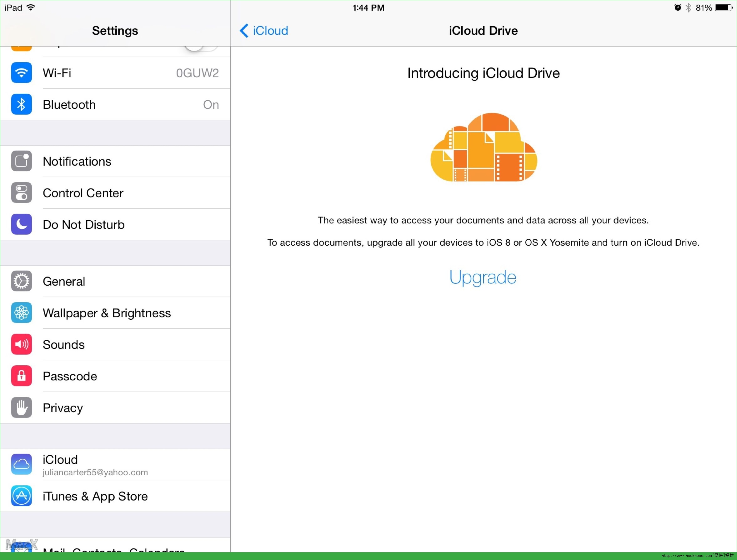Screen dimensions: 737x560
Task: Go back to iCloud settings
Action: click(x=264, y=31)
